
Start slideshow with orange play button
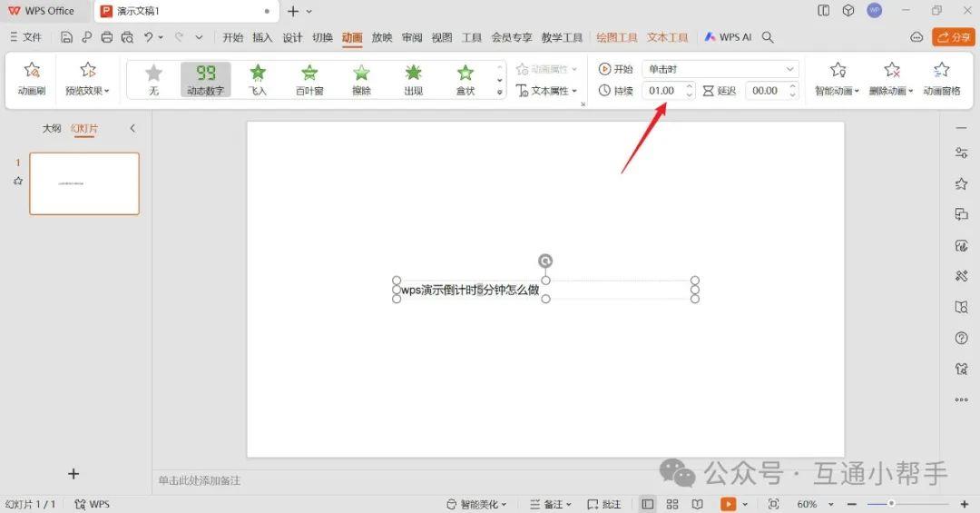[728, 504]
